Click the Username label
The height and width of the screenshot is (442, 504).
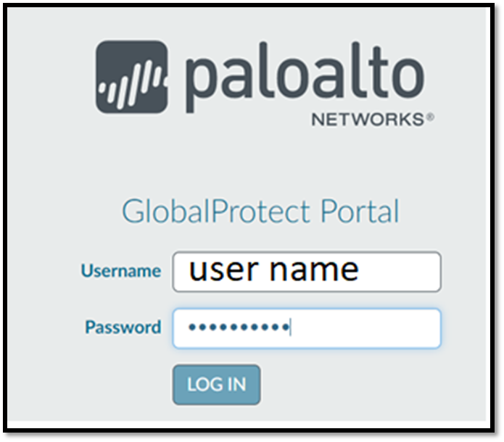[x=121, y=270]
